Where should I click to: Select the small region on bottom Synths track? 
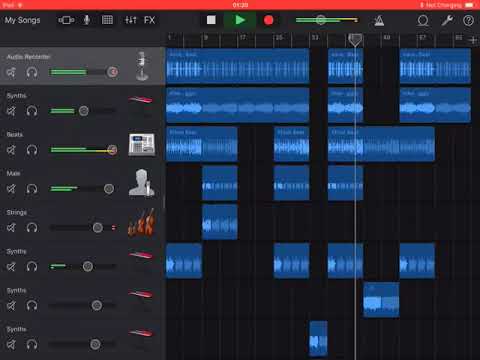(x=318, y=338)
